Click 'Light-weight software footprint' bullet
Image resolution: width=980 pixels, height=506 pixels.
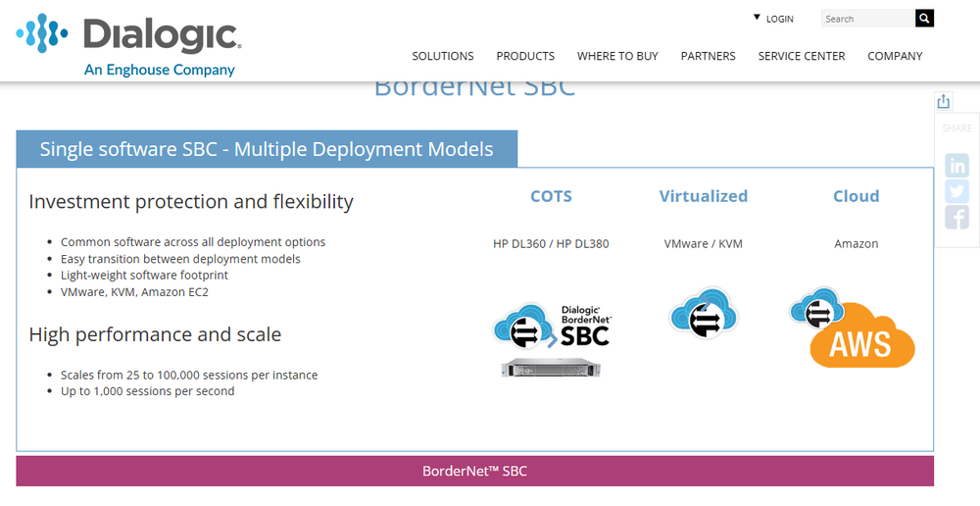point(144,276)
